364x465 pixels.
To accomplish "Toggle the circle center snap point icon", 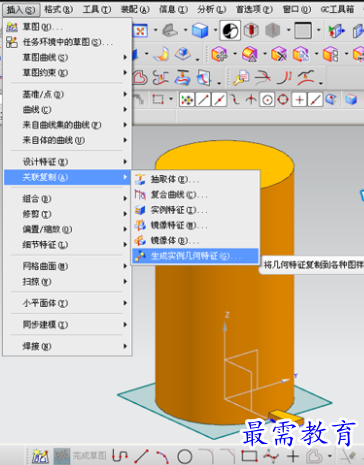I will [267, 99].
